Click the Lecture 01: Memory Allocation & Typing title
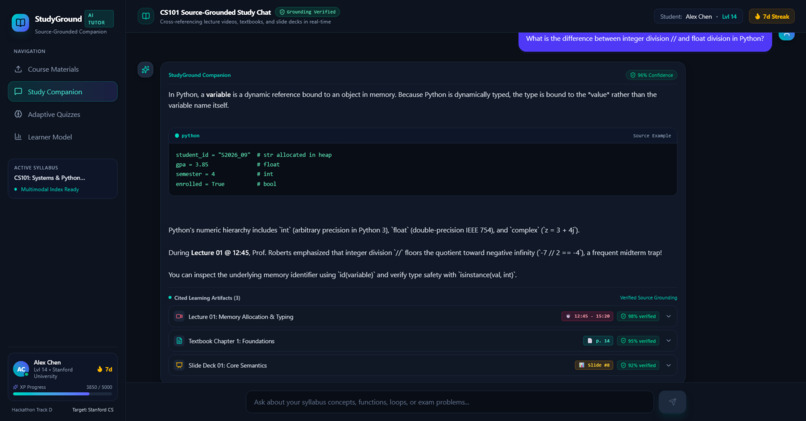This screenshot has height=421, width=806. [x=241, y=317]
